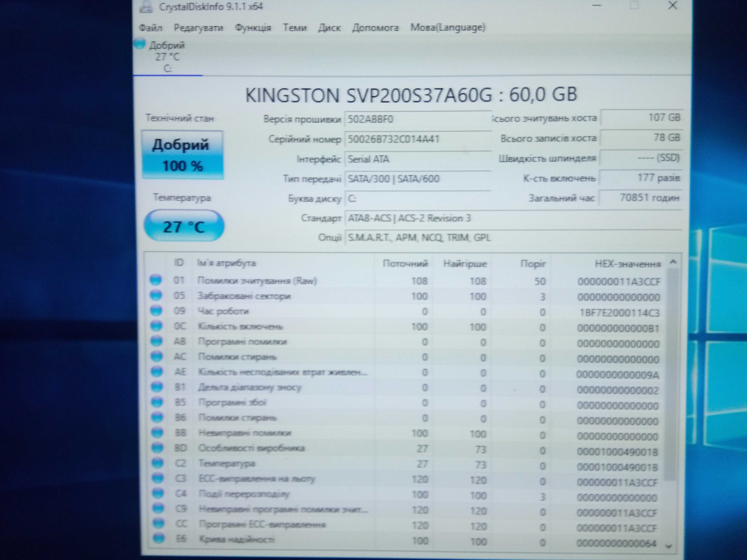Click the attribute list scroll down arrow

pos(669,546)
